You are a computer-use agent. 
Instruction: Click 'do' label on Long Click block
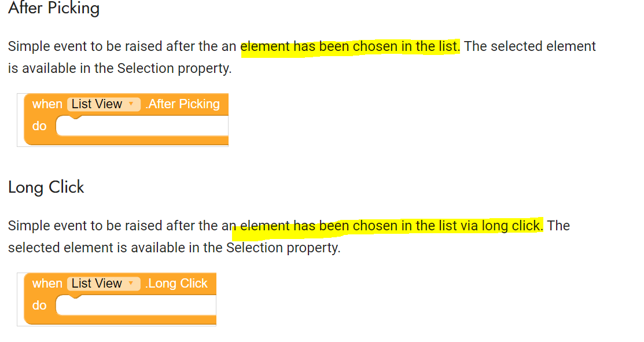point(39,306)
